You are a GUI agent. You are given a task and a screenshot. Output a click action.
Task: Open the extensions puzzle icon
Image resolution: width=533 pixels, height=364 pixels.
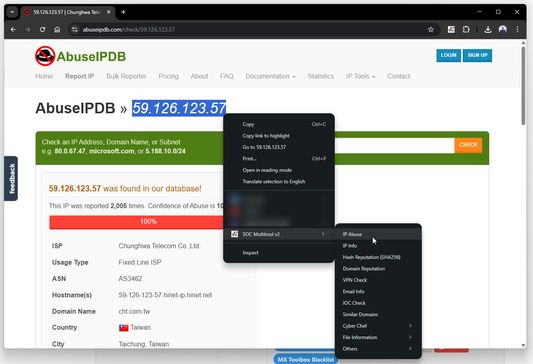pyautogui.click(x=466, y=30)
